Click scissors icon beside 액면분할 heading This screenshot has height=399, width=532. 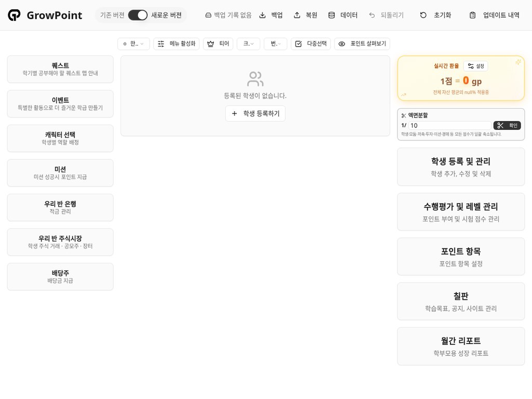pyautogui.click(x=404, y=116)
